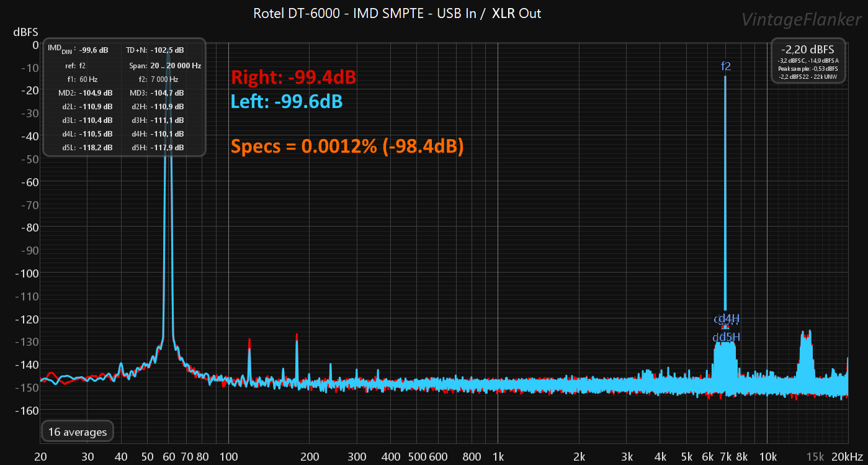868x465 pixels.
Task: Click the "0" label on the dBFS axis
Action: tap(35, 45)
